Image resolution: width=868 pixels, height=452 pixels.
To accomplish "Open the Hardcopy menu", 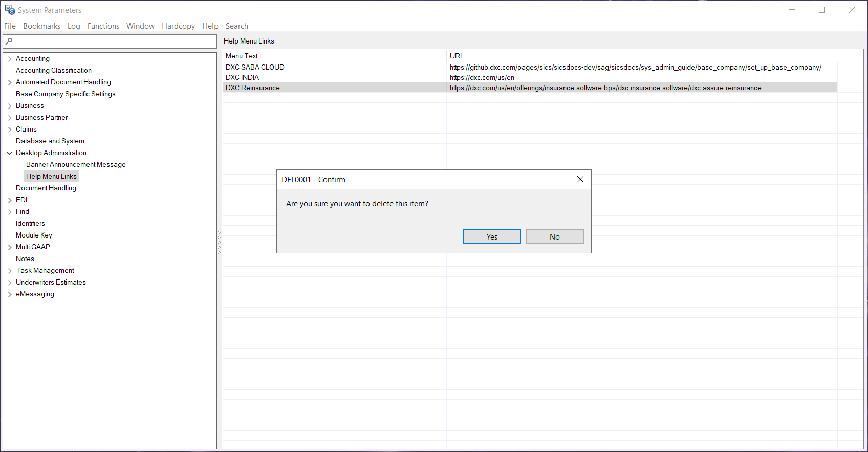I will (x=178, y=26).
